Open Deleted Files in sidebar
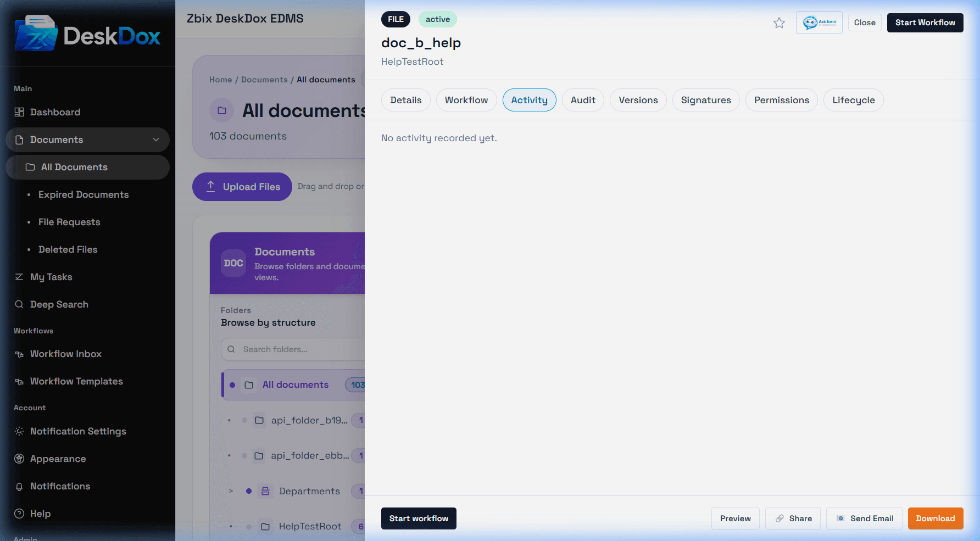Image resolution: width=980 pixels, height=541 pixels. [x=68, y=249]
